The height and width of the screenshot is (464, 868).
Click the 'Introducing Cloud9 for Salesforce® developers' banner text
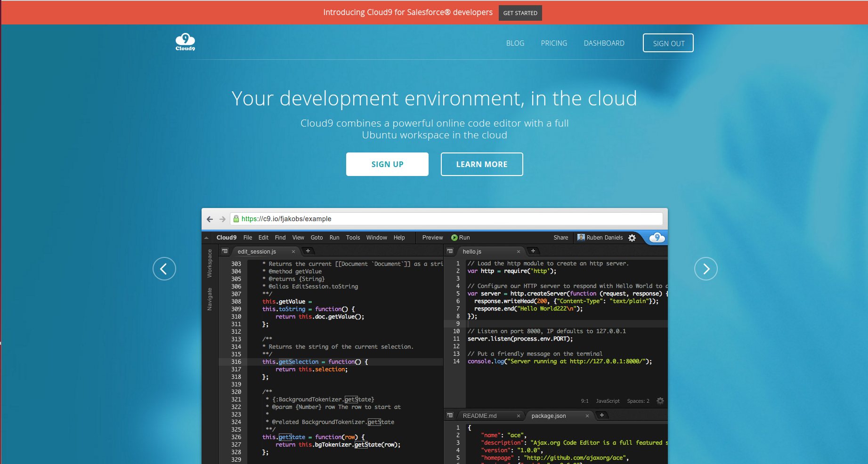[x=408, y=12]
